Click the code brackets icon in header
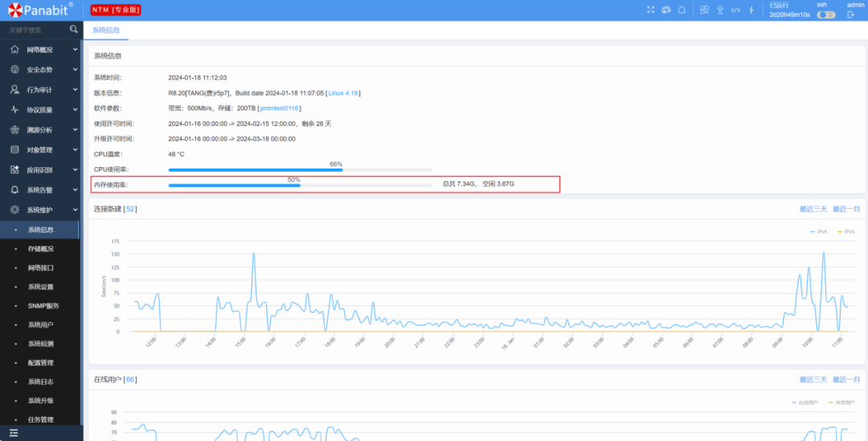The width and height of the screenshot is (868, 441). [735, 10]
